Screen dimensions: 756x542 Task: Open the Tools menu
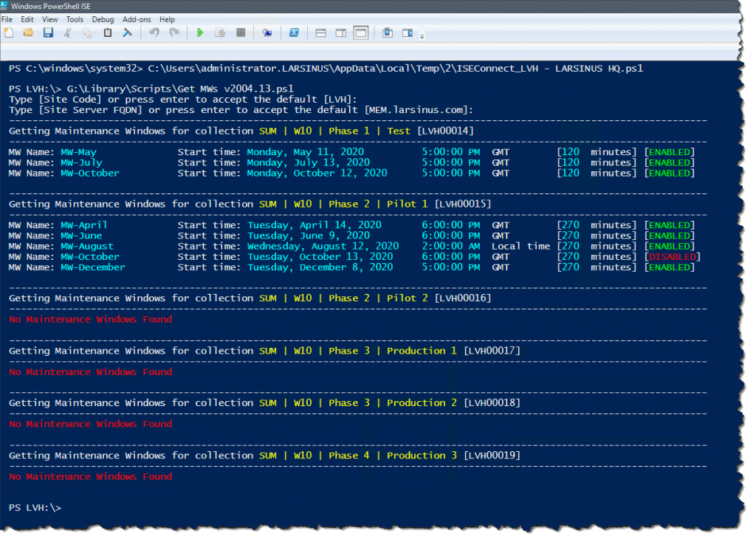75,19
